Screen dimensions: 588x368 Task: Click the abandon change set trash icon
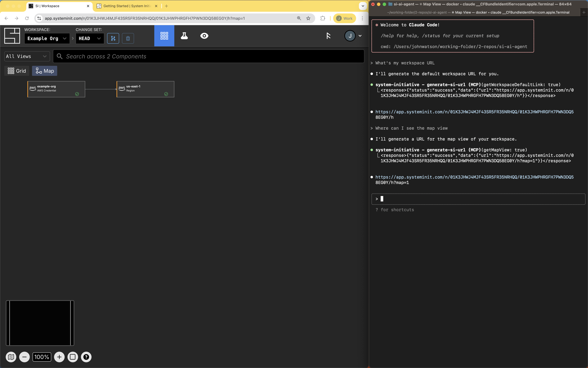pyautogui.click(x=128, y=38)
